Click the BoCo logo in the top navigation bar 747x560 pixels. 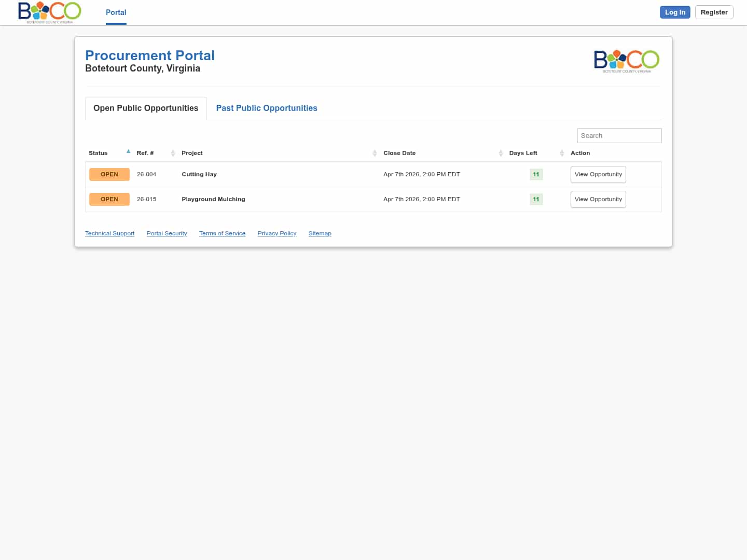click(x=50, y=12)
